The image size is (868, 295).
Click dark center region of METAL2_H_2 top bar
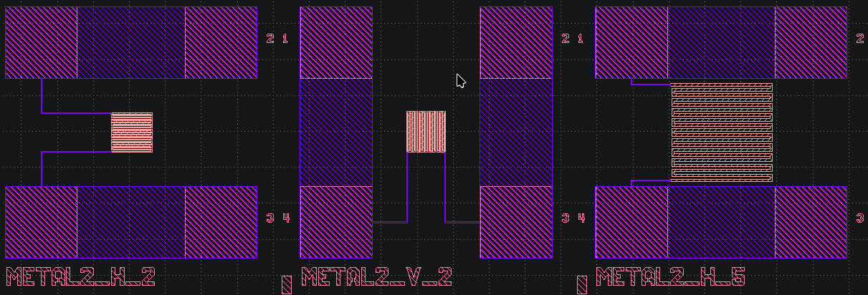131,42
